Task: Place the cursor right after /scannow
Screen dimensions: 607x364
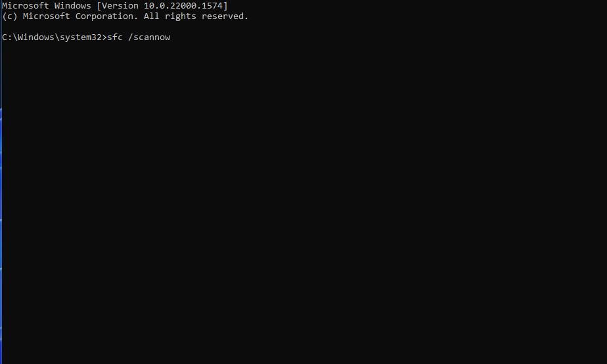Action: [x=171, y=37]
